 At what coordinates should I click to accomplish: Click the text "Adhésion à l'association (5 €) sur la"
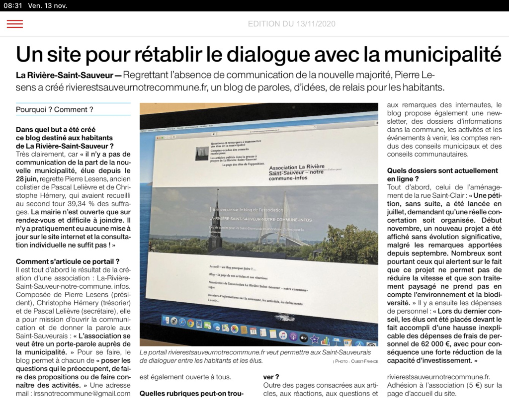point(444,385)
